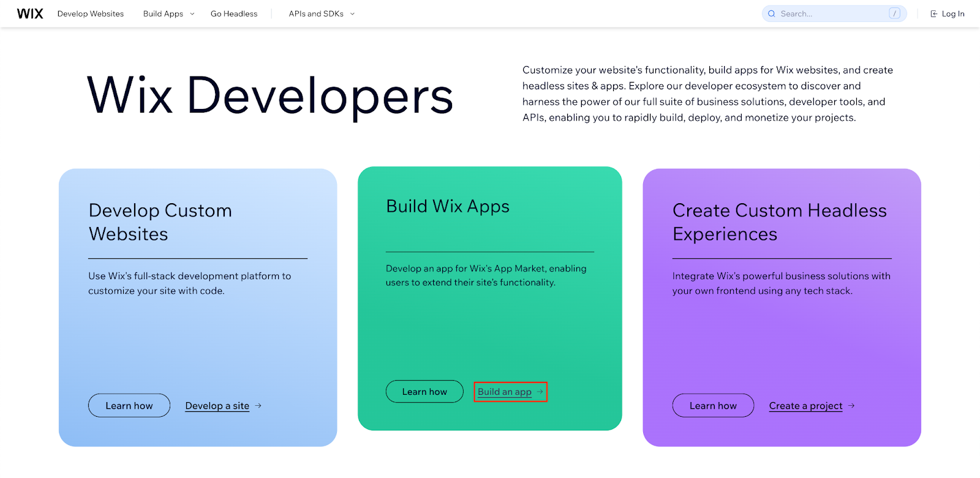Click arrow icon beside Build an app
Viewport: 980px width, 478px height.
tap(540, 392)
